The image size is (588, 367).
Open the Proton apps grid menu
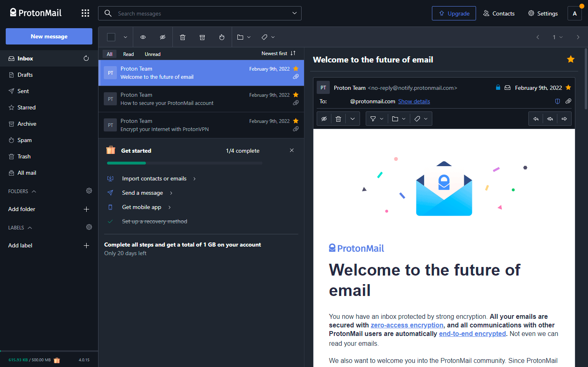[x=85, y=13]
